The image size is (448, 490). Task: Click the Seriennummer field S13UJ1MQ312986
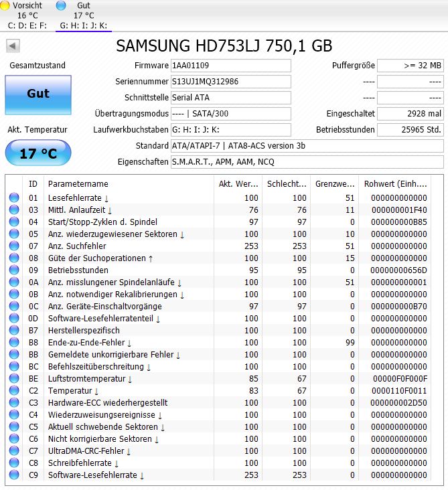[x=231, y=82]
